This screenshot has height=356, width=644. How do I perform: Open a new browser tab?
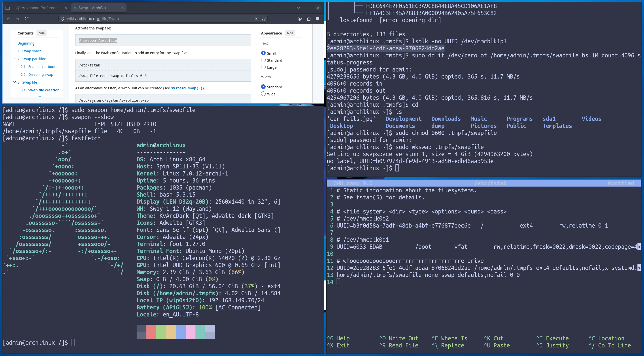click(x=132, y=8)
